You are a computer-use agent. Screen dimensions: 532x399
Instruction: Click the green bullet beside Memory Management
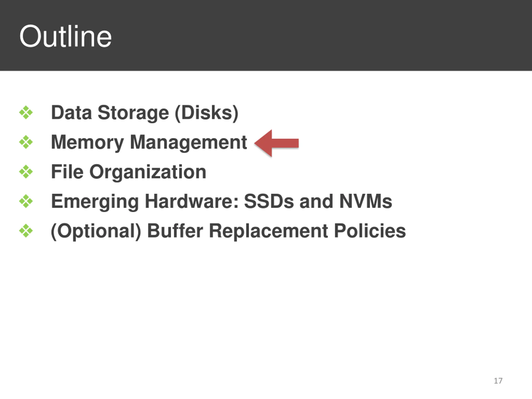pyautogui.click(x=26, y=142)
